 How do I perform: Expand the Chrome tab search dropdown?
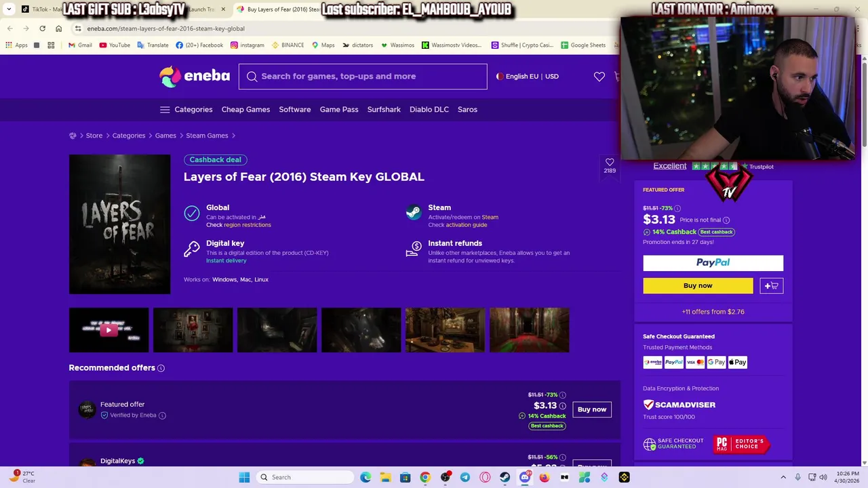9,9
